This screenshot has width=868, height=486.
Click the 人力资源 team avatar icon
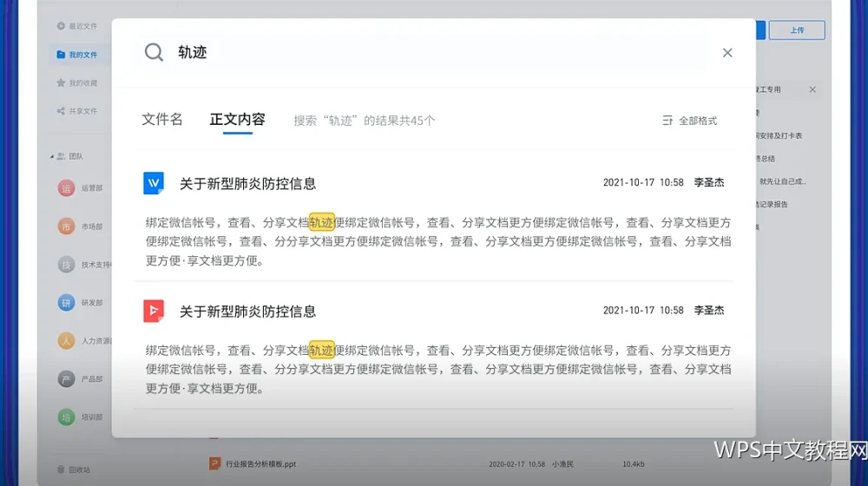[x=67, y=341]
